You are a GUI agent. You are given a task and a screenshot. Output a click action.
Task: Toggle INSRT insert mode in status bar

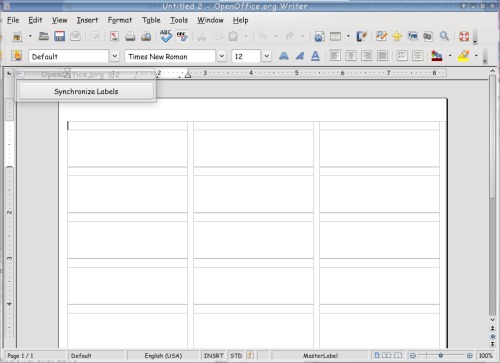(x=213, y=356)
